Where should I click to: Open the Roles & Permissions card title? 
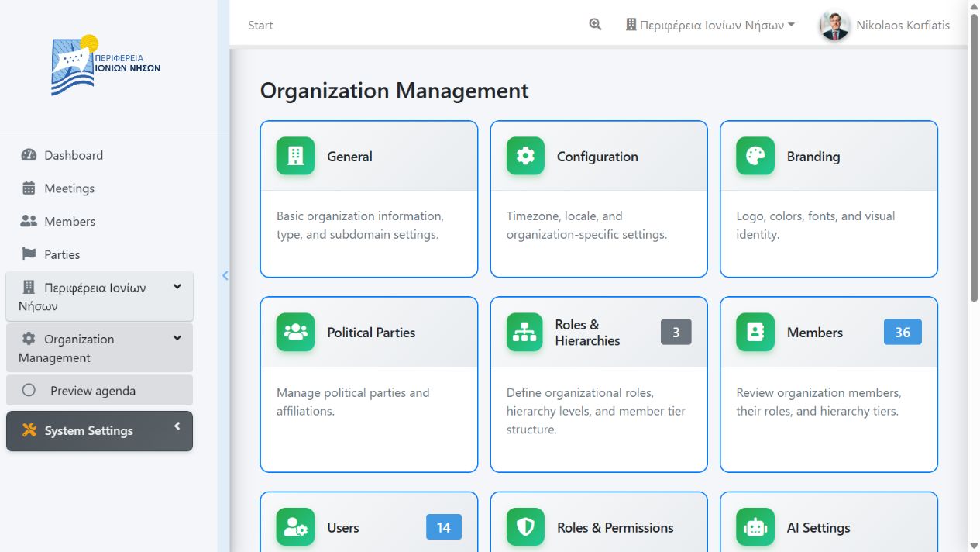coord(615,527)
